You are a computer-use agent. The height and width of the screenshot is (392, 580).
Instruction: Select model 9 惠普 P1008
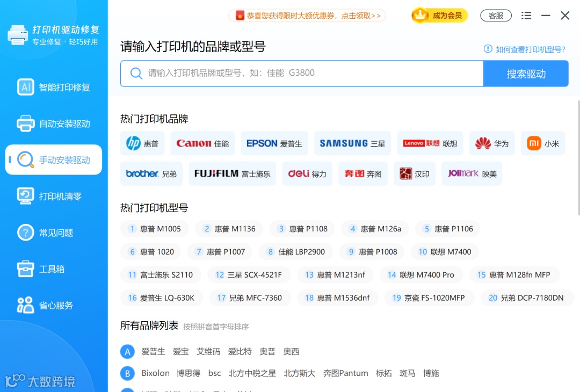372,251
